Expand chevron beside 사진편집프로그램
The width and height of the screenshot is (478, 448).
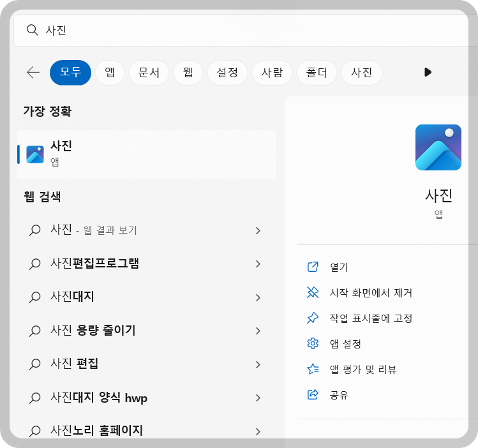click(258, 264)
